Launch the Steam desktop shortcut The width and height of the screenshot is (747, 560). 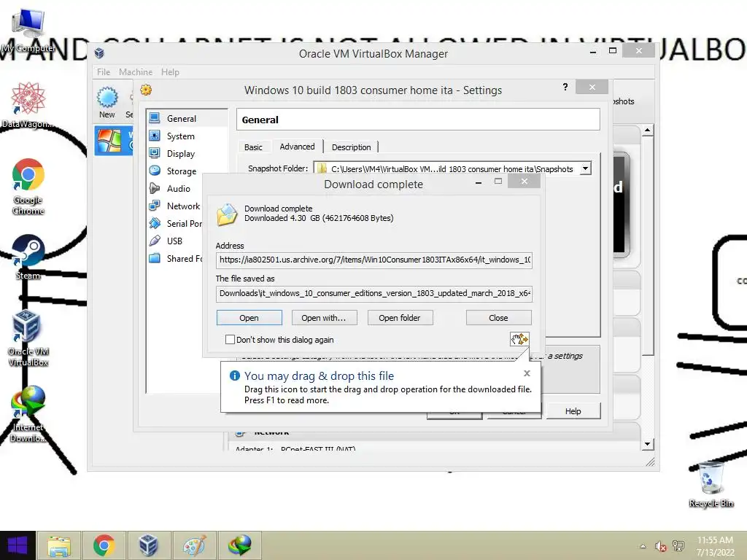28,257
